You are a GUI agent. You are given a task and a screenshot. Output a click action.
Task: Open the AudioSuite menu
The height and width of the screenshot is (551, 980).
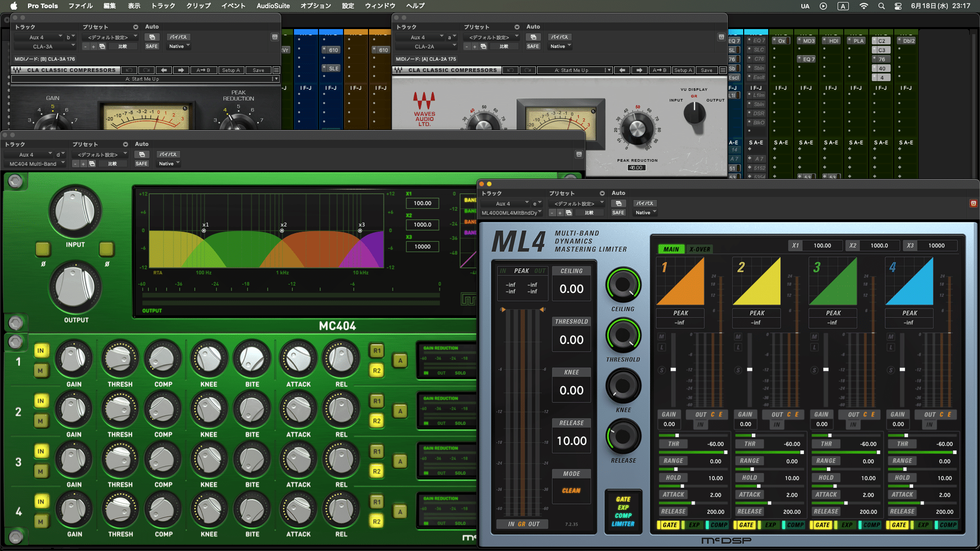click(273, 6)
